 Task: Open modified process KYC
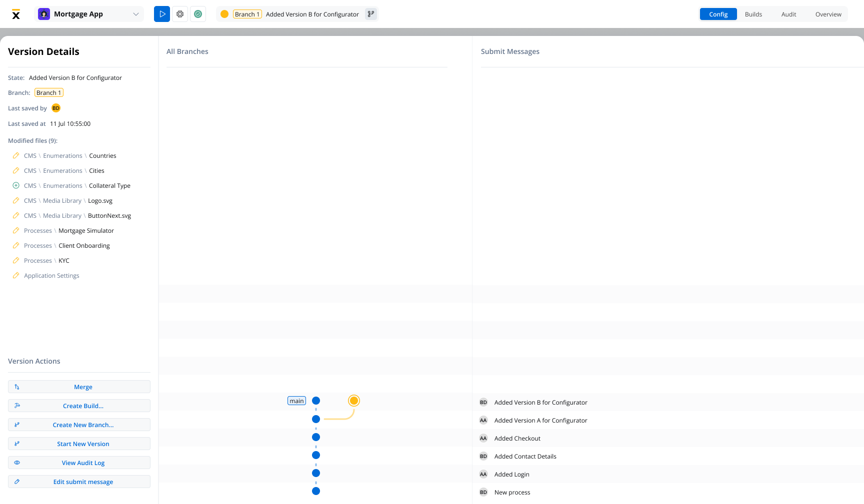pos(64,261)
